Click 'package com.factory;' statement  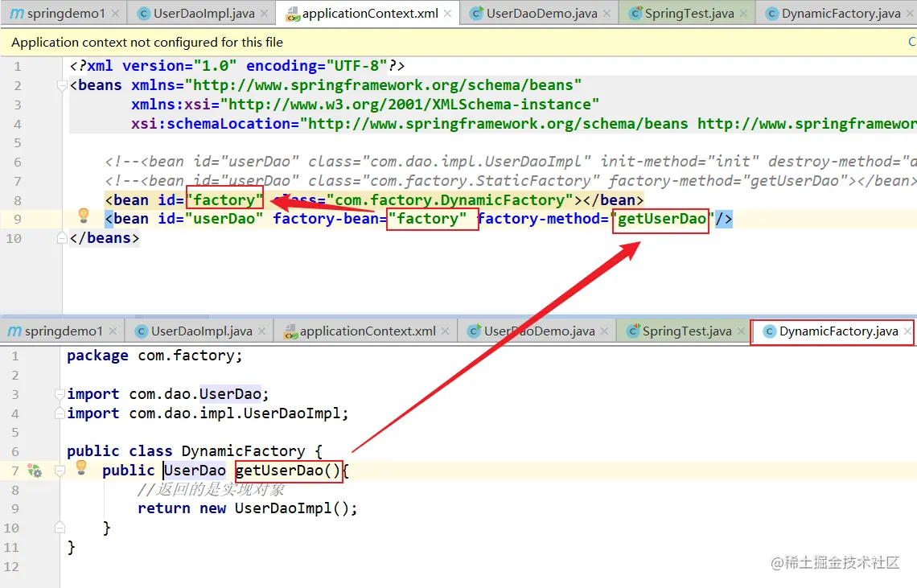(154, 356)
